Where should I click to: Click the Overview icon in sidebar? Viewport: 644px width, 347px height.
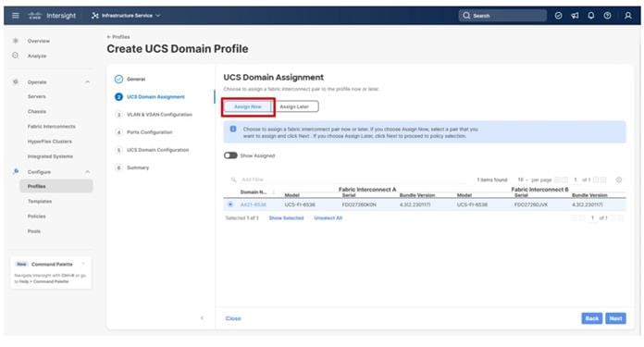(16, 41)
